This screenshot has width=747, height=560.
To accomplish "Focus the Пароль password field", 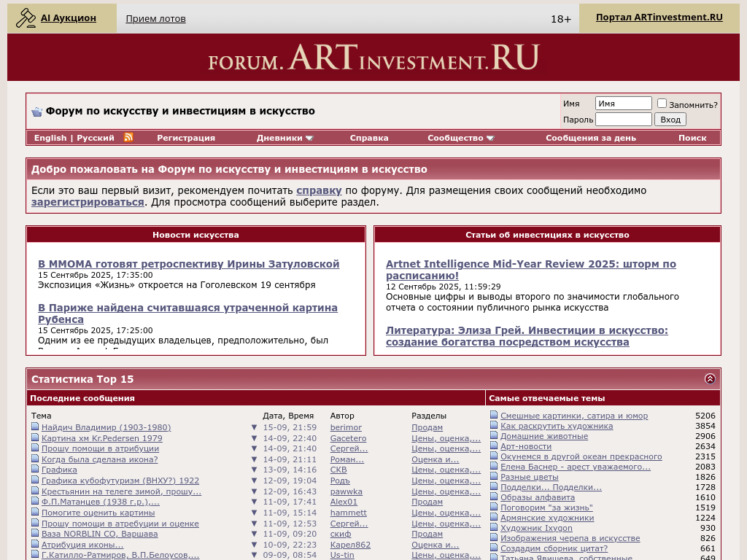I will pos(623,120).
